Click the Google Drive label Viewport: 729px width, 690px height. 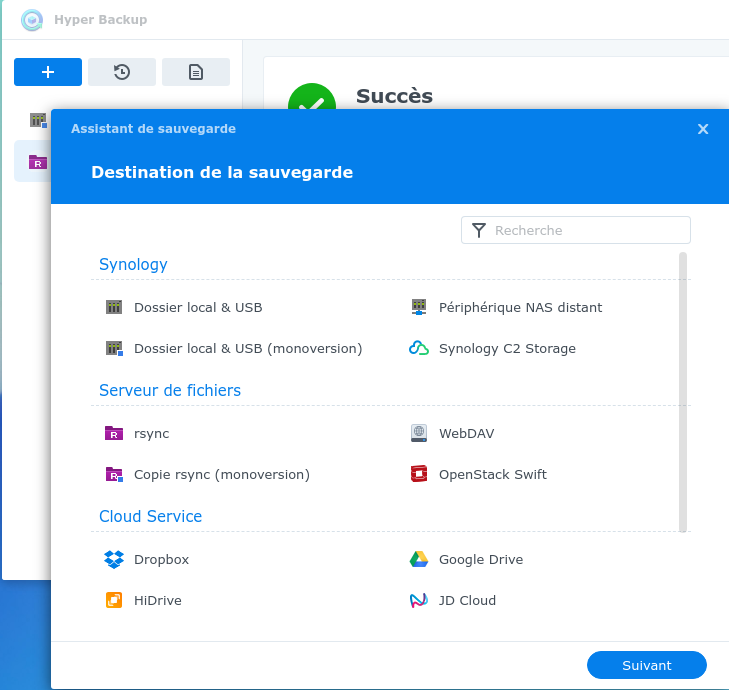[481, 559]
